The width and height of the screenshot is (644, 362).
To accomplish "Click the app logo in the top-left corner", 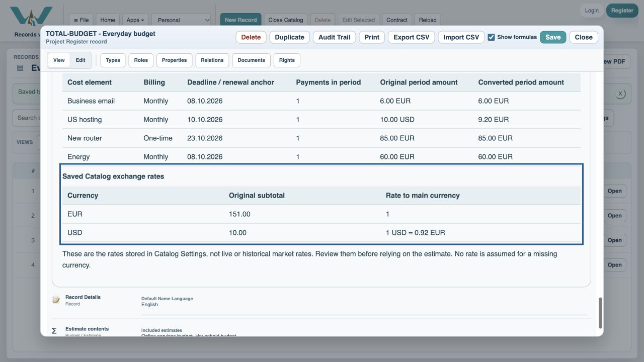I will coord(31,17).
